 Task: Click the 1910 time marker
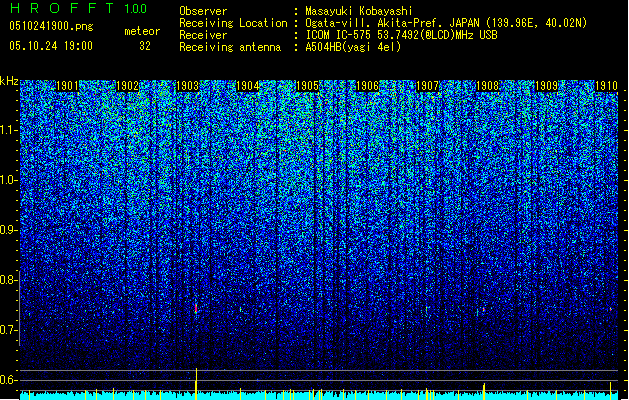pos(606,86)
